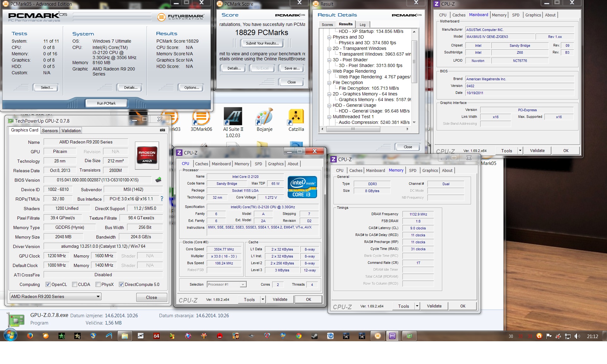Click the results list horizontal scrollbar thumb
This screenshot has width=607, height=364.
[353, 129]
